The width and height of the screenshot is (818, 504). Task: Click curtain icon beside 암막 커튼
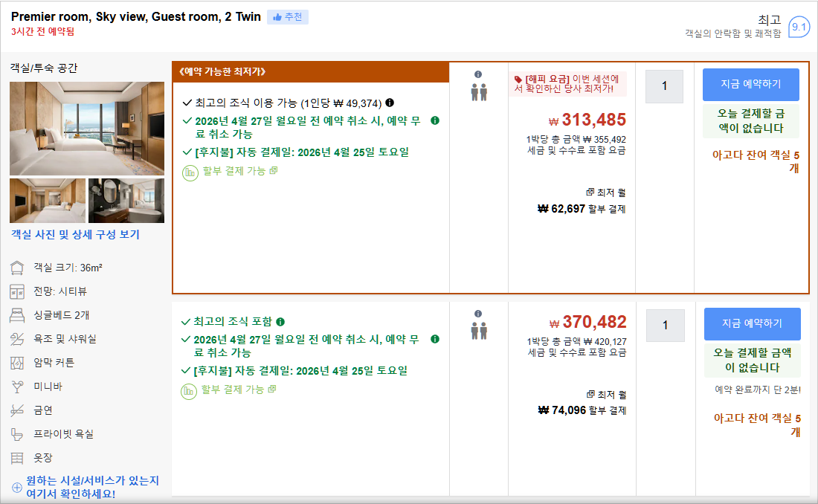coord(17,363)
